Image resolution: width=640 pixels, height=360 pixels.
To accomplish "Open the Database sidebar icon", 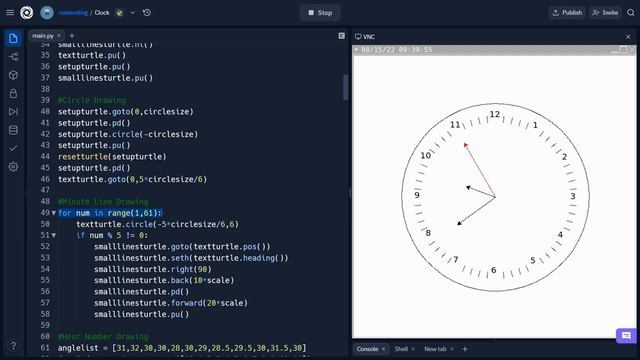I will (13, 130).
